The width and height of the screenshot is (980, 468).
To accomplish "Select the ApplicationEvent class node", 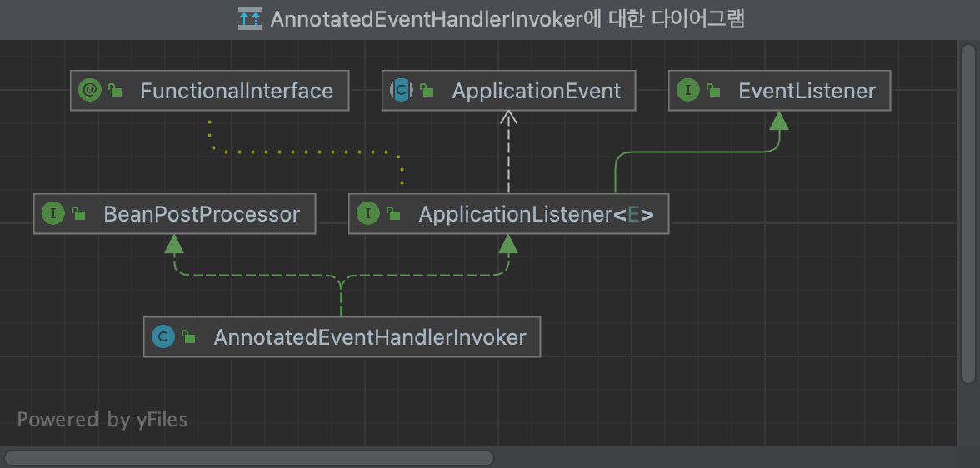I will point(508,91).
